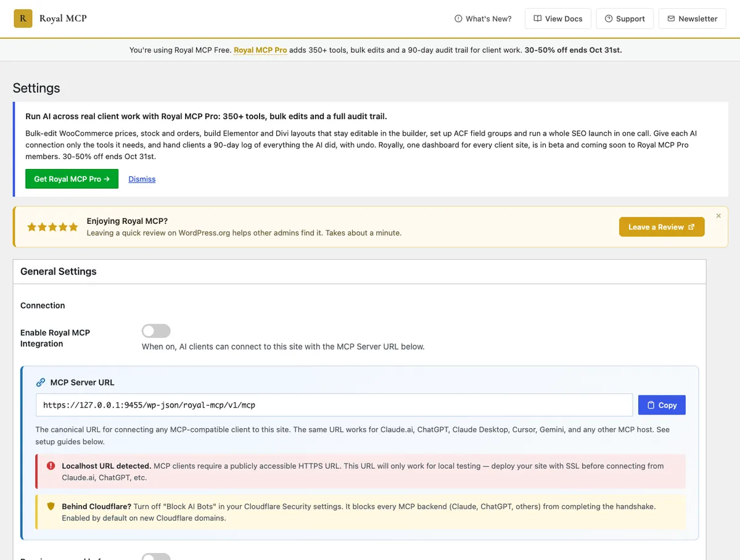Click the Settings page heading
The image size is (740, 560).
(36, 88)
